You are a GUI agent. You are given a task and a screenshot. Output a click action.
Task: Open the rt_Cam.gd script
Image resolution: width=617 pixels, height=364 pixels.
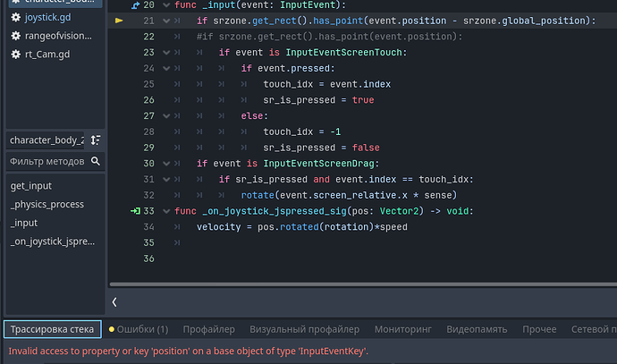click(x=46, y=55)
